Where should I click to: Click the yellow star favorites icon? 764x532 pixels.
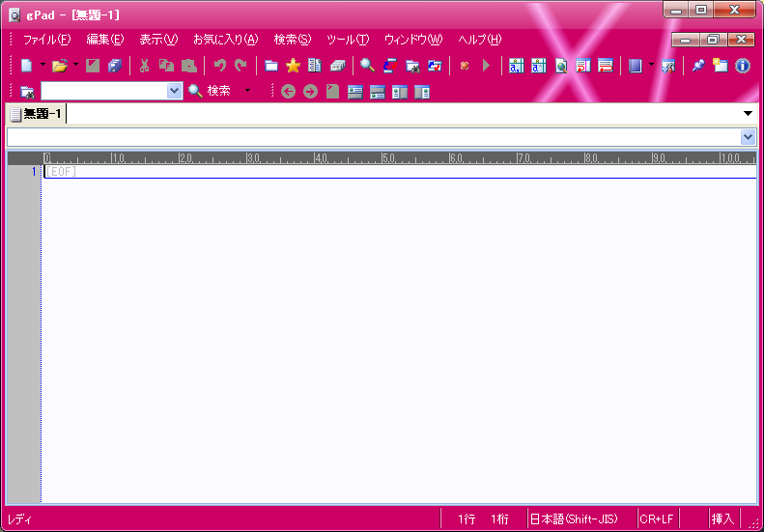pyautogui.click(x=293, y=66)
